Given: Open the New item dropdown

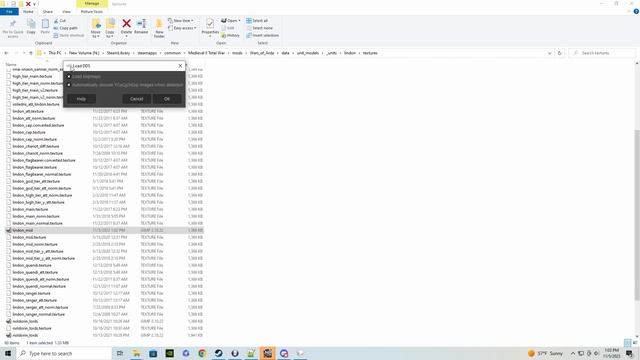Looking at the screenshot, I should [x=180, y=20].
